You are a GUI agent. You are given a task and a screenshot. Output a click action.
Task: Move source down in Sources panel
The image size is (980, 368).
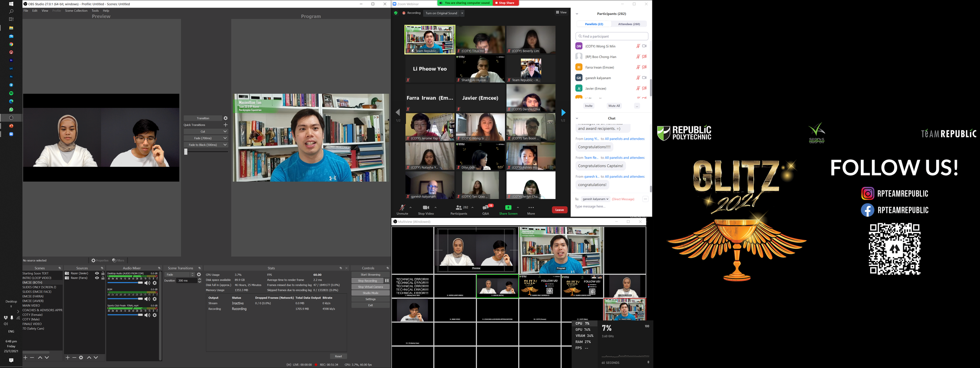(x=96, y=357)
